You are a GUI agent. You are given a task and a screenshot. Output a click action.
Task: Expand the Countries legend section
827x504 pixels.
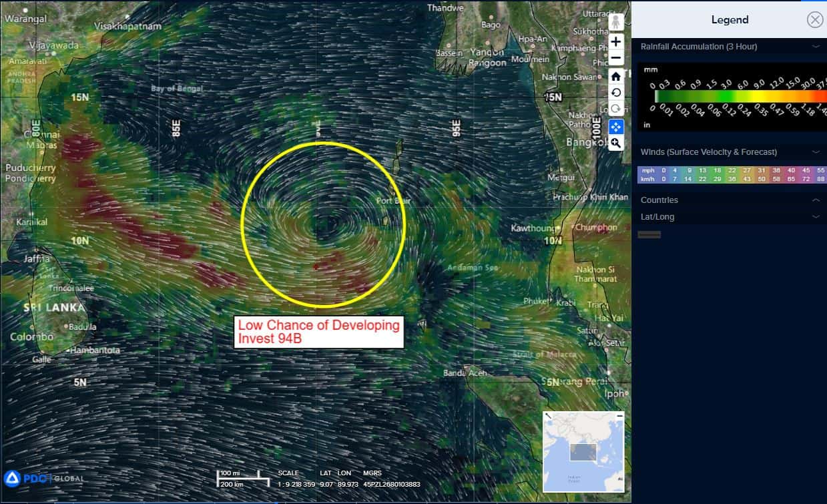click(x=816, y=200)
